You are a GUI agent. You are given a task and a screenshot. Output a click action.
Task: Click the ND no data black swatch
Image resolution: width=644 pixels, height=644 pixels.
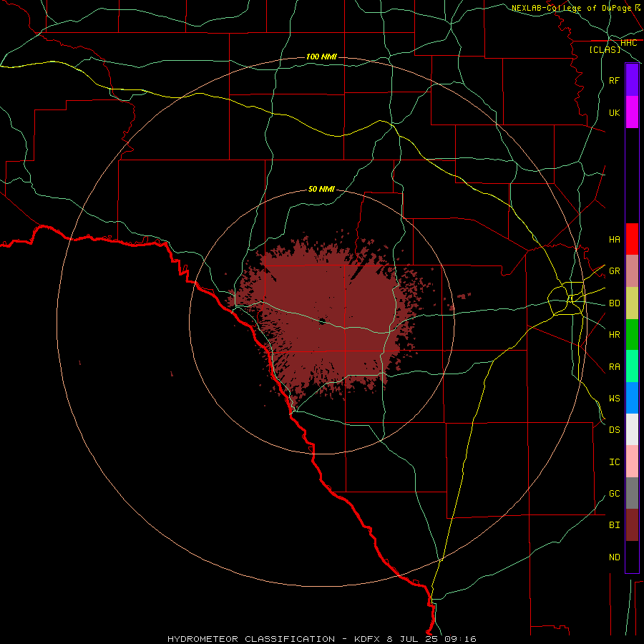click(632, 557)
